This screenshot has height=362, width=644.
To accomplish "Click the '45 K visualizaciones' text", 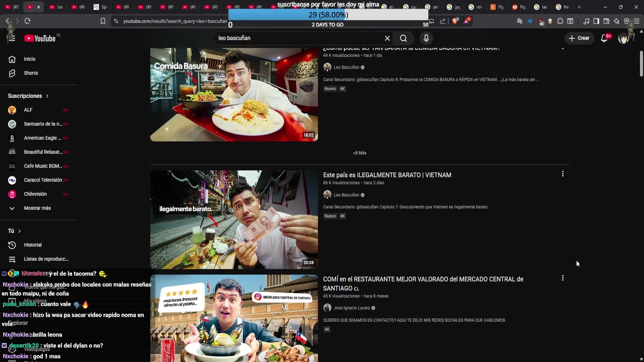I will point(341,296).
